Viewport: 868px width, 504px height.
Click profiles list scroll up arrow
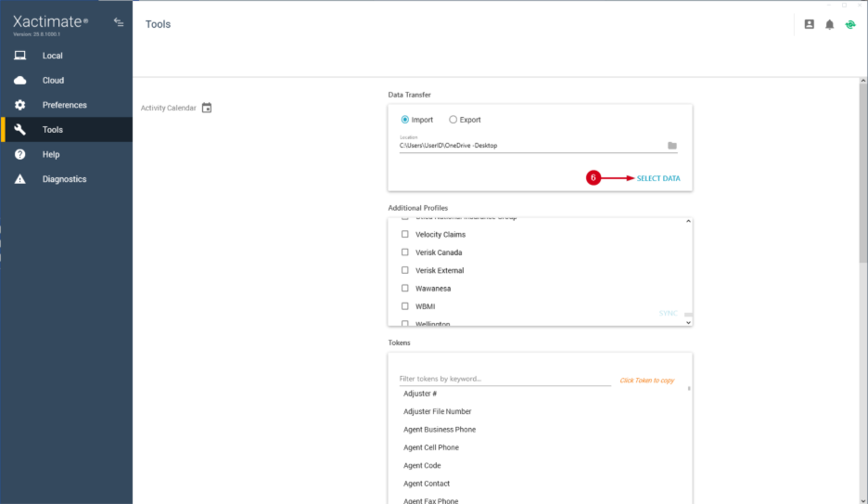(688, 221)
